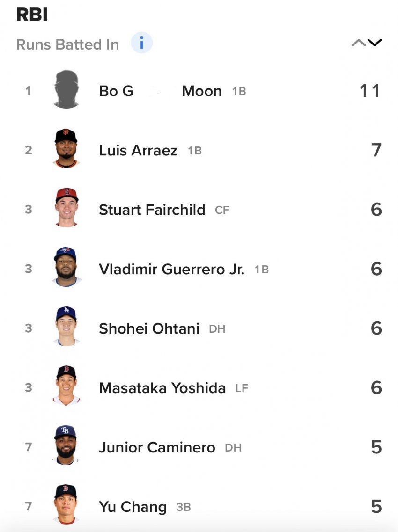Screen dimensions: 398x532
Task: Click the headshot beside Yu Chang
Action: click(66, 506)
